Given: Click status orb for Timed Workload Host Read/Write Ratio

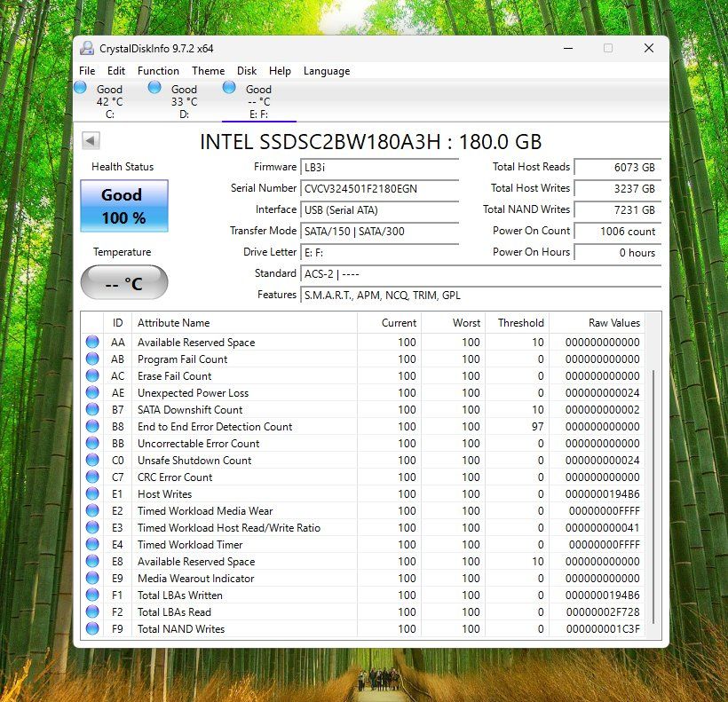Looking at the screenshot, I should coord(92,527).
